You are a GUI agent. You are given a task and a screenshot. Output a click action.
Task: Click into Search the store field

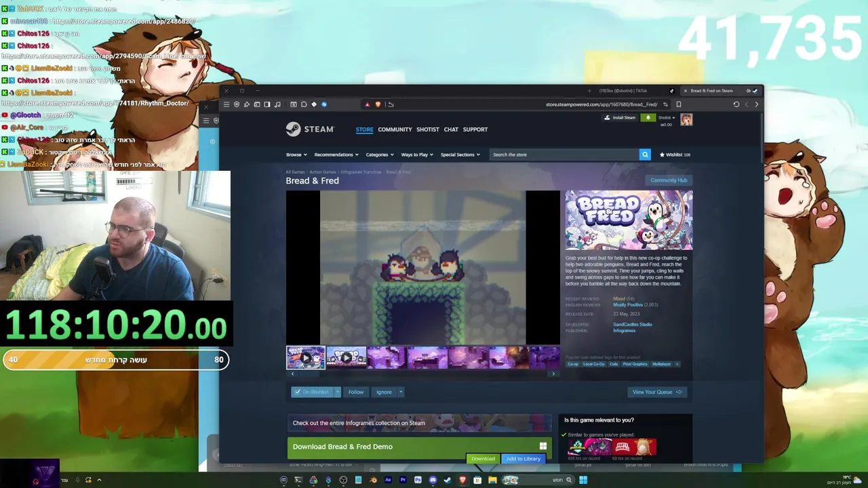coord(564,155)
